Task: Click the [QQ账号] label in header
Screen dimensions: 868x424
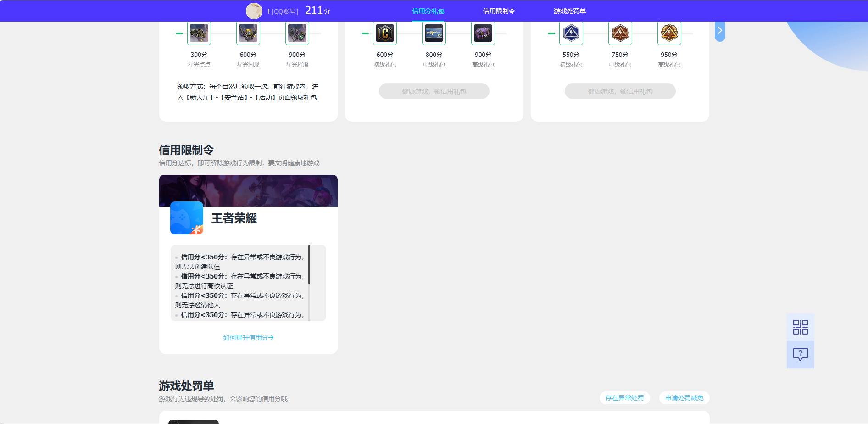Action: tap(285, 11)
